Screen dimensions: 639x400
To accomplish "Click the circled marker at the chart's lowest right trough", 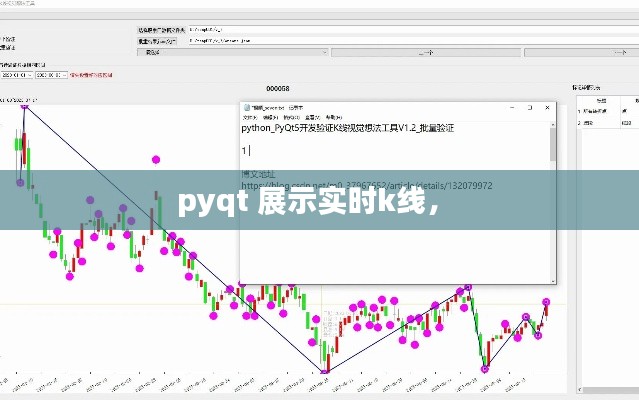I will click(486, 369).
